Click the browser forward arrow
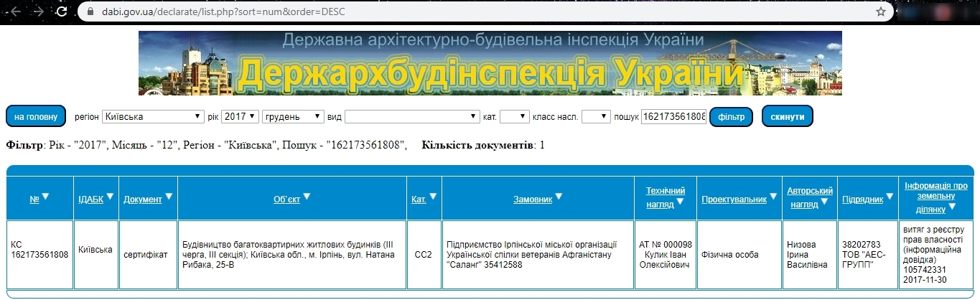980x300 pixels. point(39,11)
